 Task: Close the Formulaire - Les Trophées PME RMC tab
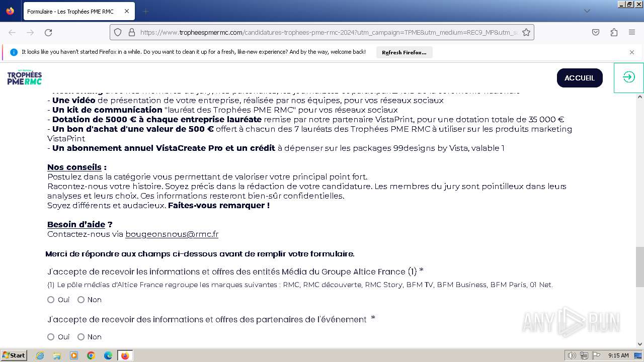coord(127,11)
